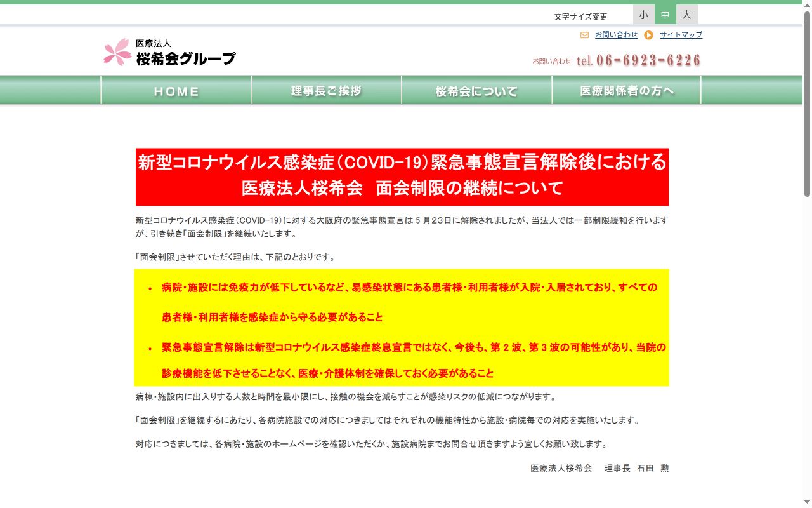
Task: Click the red COVID-19 announcement heading
Action: pos(402,177)
